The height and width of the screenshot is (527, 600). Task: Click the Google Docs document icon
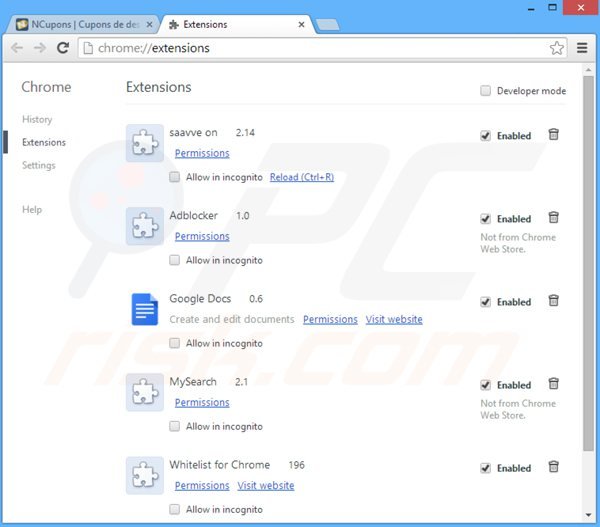pos(145,309)
